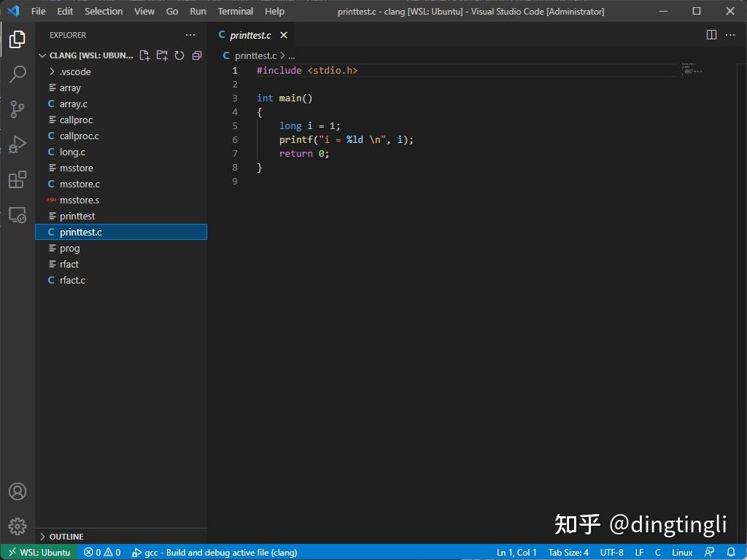Open msstore.c in Explorer
Image resolution: width=747 pixels, height=560 pixels.
click(121, 184)
